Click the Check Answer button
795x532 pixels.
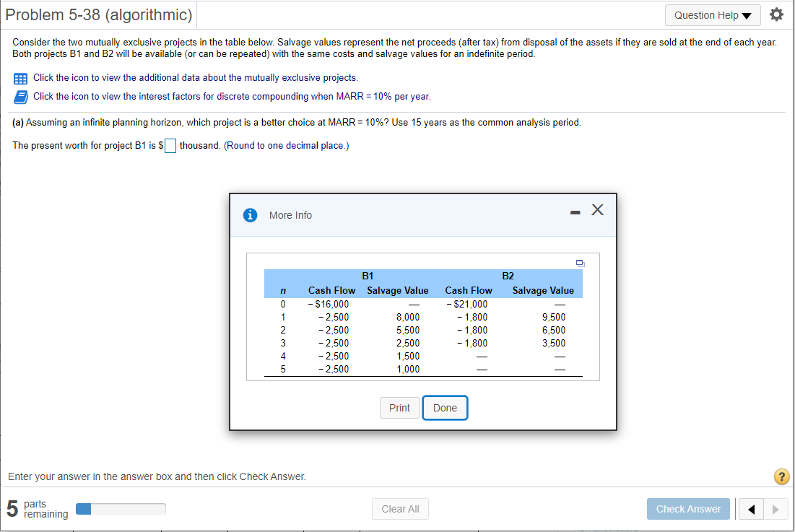(x=688, y=509)
